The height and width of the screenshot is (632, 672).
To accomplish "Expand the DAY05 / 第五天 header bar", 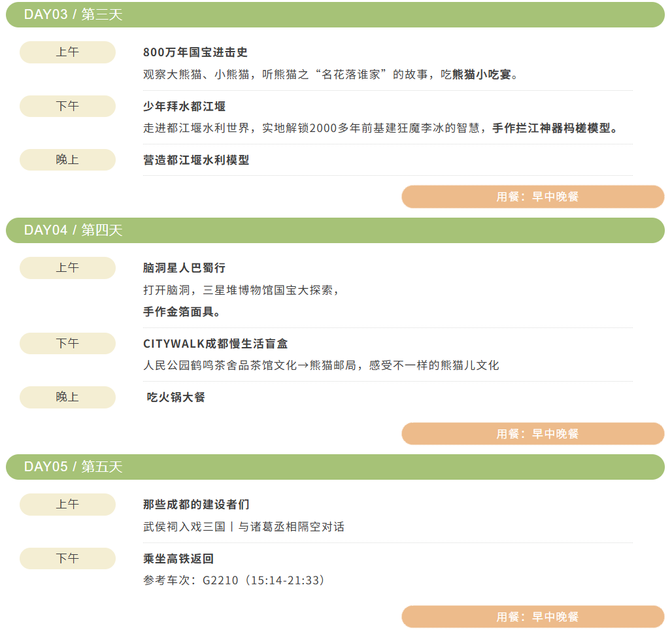I will (335, 467).
